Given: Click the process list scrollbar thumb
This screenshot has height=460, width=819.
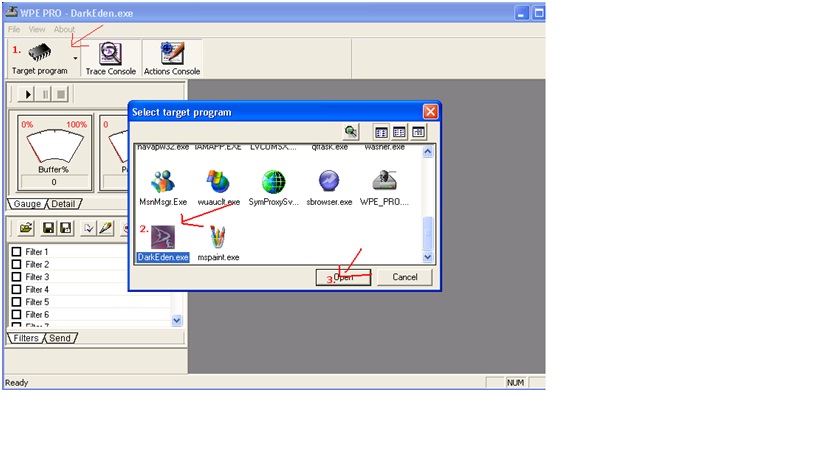Looking at the screenshot, I should (428, 233).
